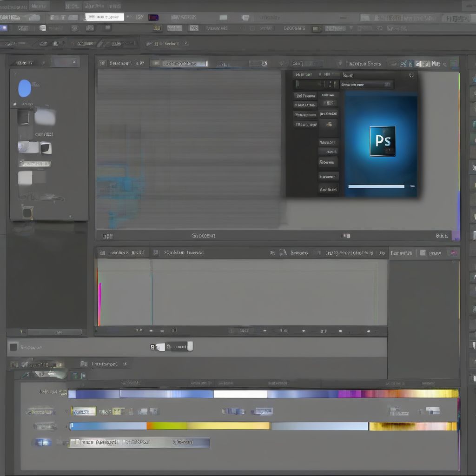
Task: Click the splash screen loading progress bar
Action: (x=376, y=186)
